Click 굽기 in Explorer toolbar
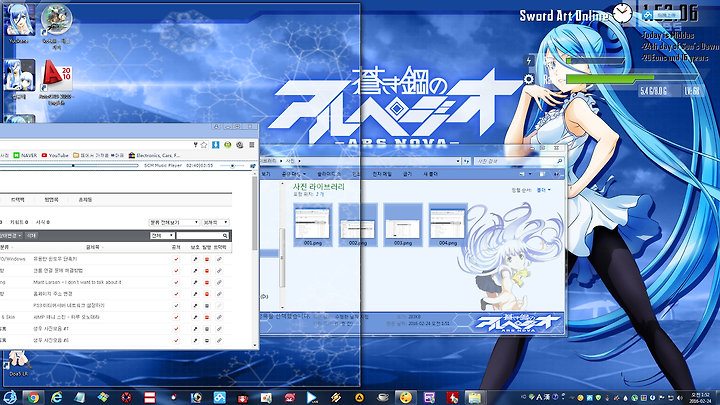The image size is (720, 405). [x=407, y=174]
